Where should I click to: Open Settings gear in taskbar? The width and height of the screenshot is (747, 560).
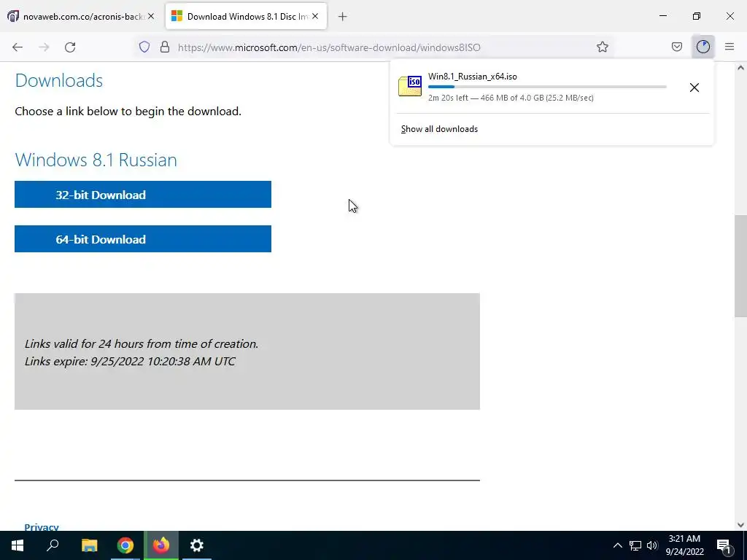pyautogui.click(x=197, y=545)
